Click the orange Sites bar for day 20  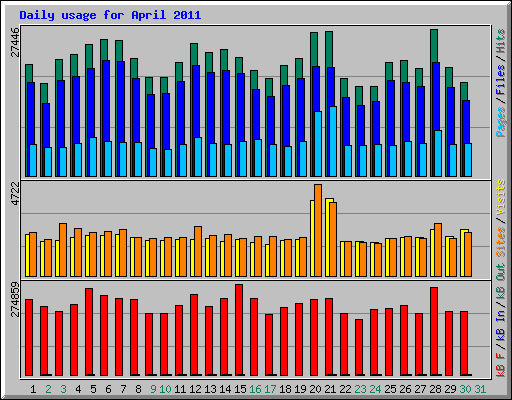tap(318, 230)
